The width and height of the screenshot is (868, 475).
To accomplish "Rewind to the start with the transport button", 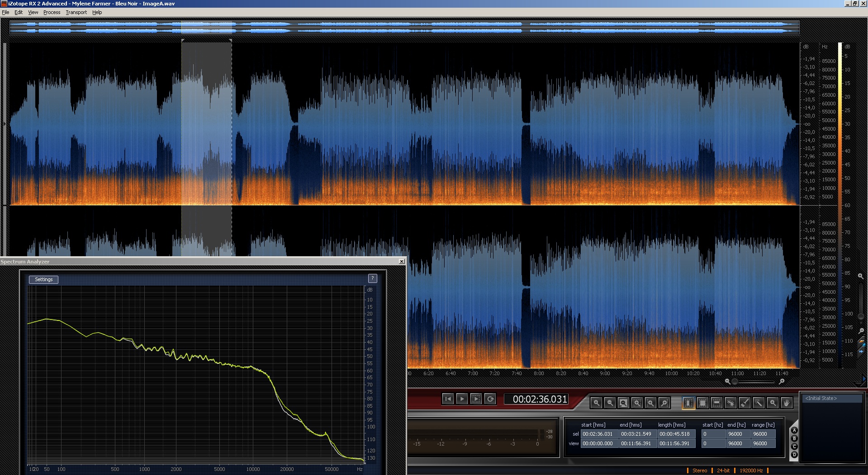I will tap(448, 399).
